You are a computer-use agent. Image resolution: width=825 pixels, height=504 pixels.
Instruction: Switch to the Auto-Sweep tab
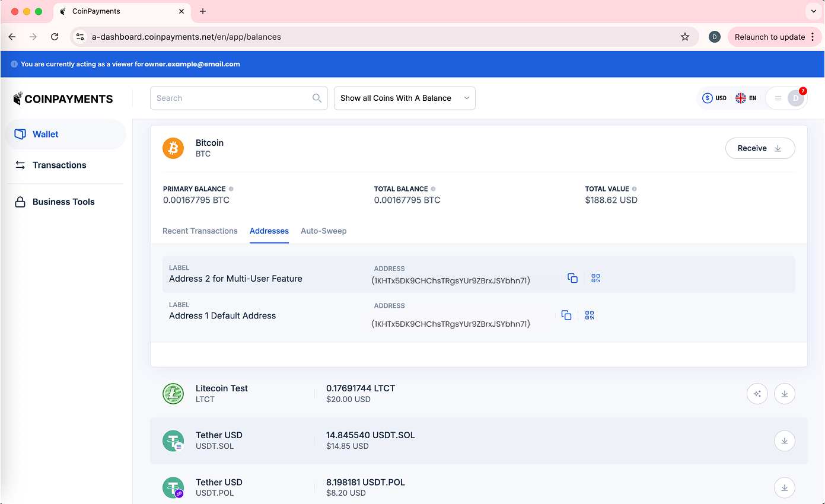(x=323, y=231)
